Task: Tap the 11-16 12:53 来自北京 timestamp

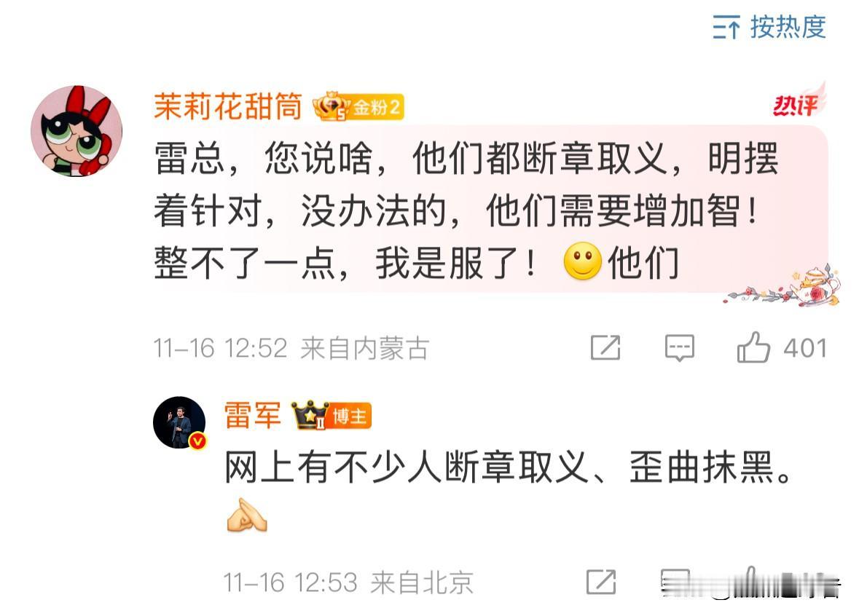Action: click(x=348, y=583)
